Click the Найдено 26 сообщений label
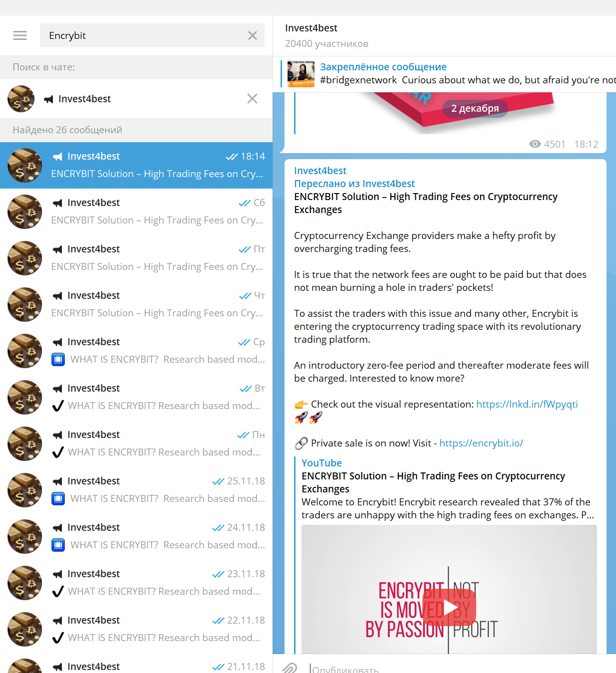 click(x=67, y=130)
